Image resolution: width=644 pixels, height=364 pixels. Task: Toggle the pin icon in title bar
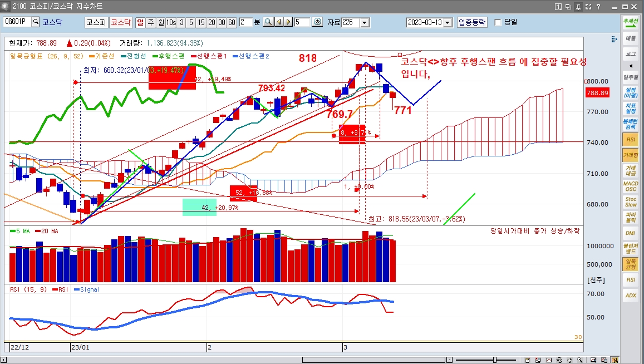pos(578,7)
